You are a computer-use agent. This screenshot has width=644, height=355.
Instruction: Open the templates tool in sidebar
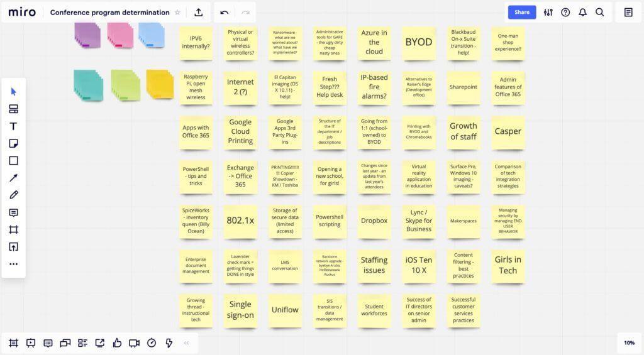tap(14, 109)
